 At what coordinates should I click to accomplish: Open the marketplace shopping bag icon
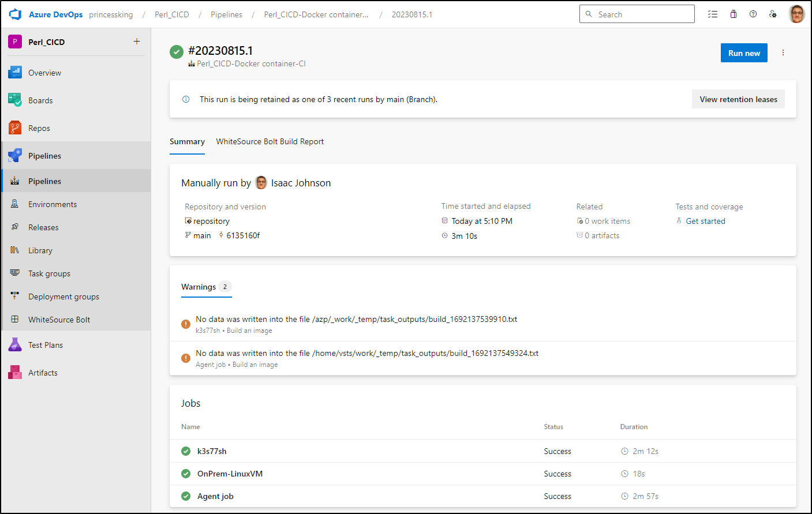[734, 14]
